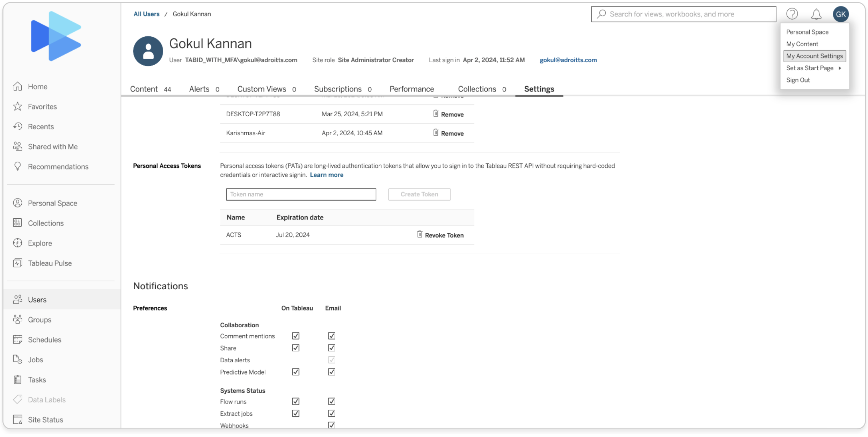Open the Recommendations lightbulb icon
Screen dimensions: 868x437
(17, 166)
